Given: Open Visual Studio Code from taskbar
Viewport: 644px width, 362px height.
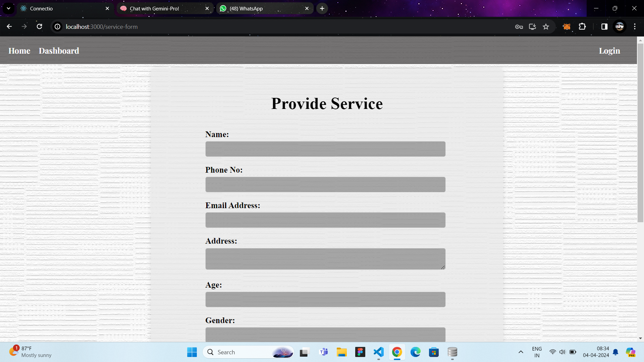Looking at the screenshot, I should click(378, 352).
